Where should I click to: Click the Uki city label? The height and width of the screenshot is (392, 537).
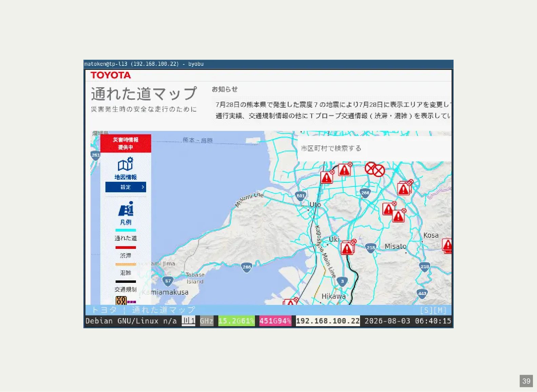click(334, 239)
